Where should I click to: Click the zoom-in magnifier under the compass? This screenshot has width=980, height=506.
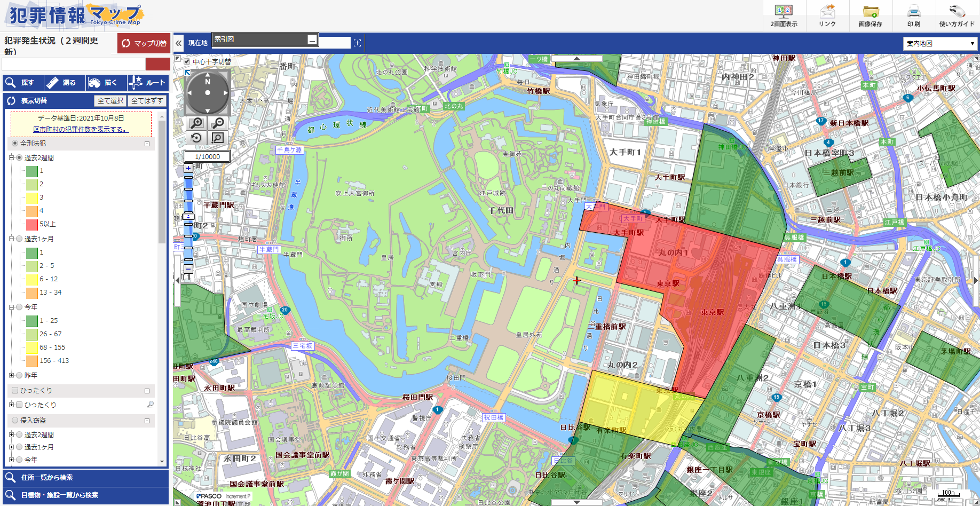(x=196, y=123)
